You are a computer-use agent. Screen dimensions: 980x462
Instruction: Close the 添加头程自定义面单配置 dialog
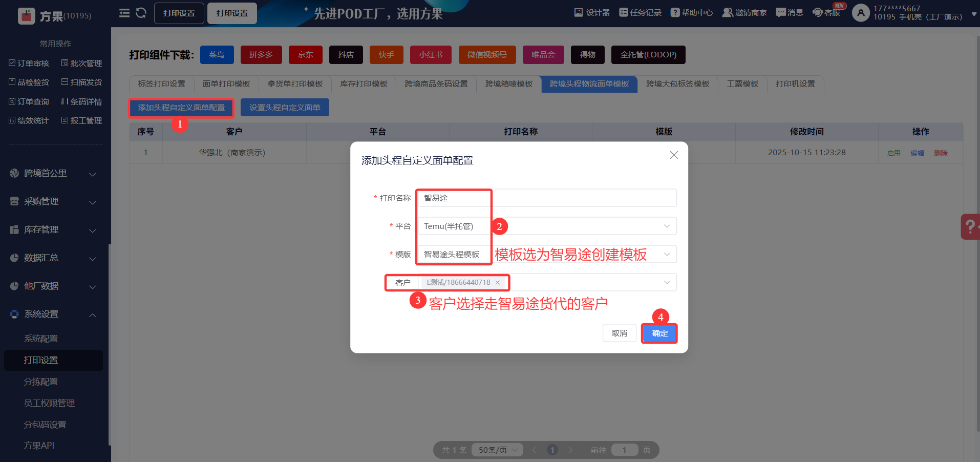pos(674,155)
